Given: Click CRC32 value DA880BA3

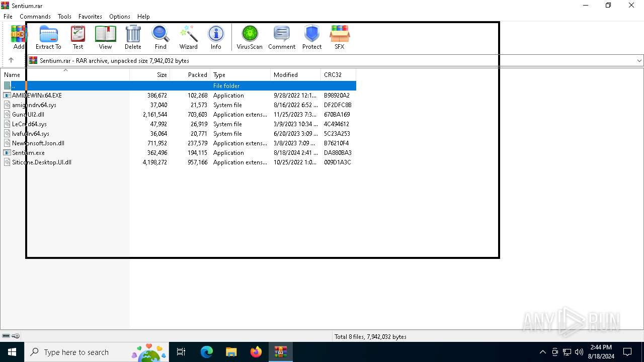Looking at the screenshot, I should pyautogui.click(x=338, y=153).
